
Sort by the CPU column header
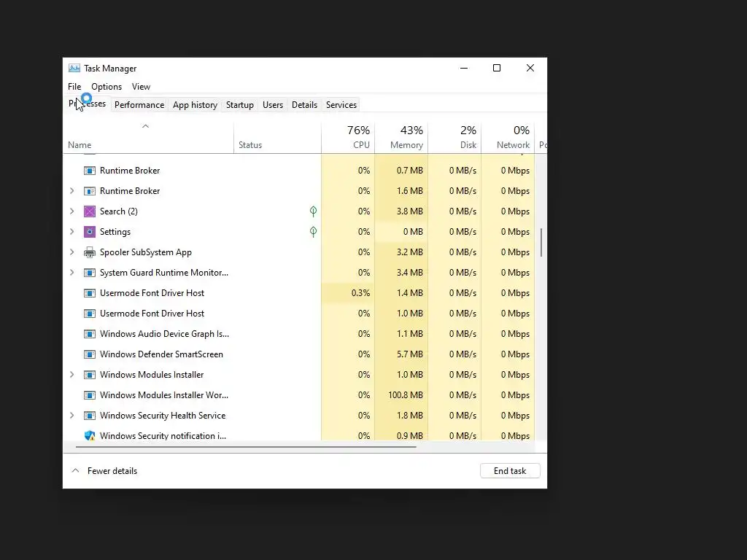coord(348,138)
